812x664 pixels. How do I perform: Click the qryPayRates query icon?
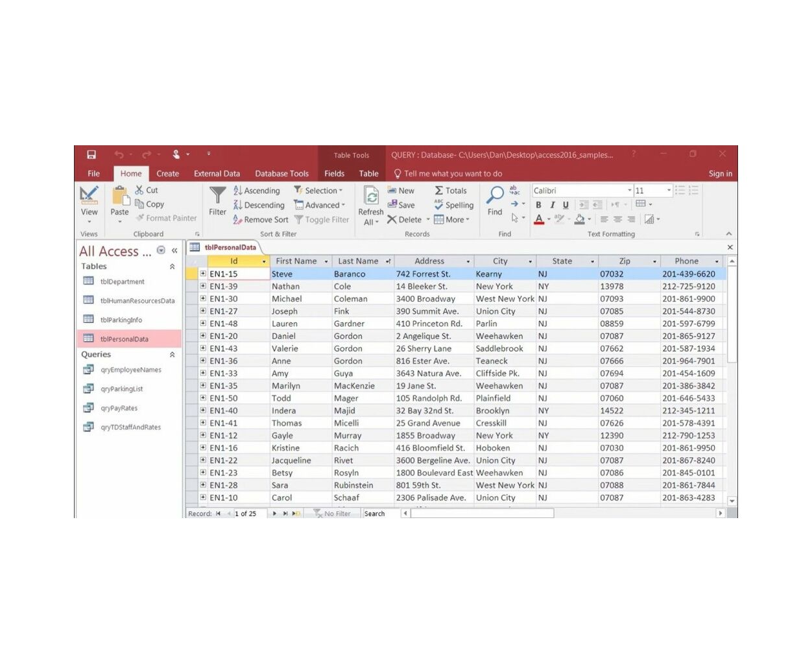pyautogui.click(x=88, y=408)
